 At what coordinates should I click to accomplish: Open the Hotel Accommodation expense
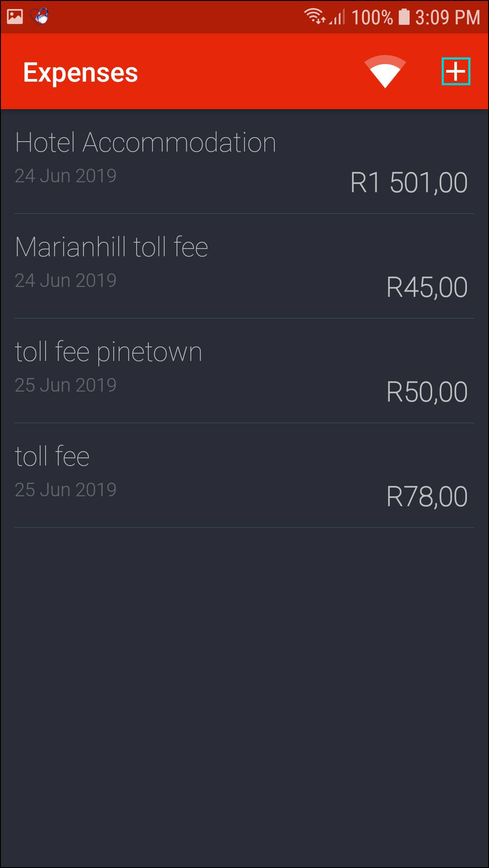[x=145, y=143]
